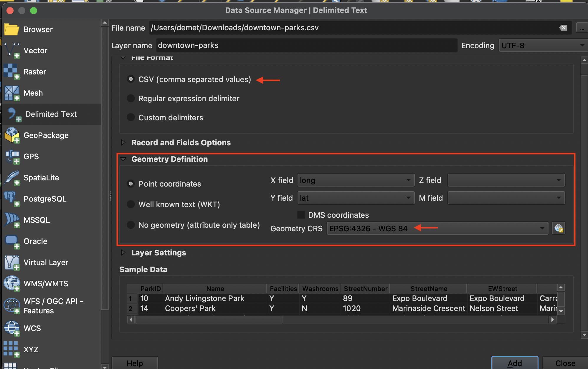Select Custom delimiters option
Viewport: 588px width, 369px height.
click(131, 117)
